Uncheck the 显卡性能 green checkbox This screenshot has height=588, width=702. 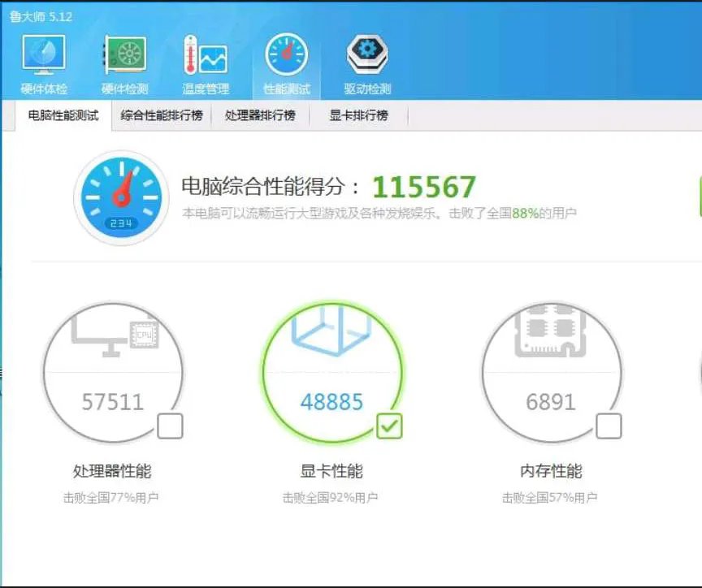[388, 423]
